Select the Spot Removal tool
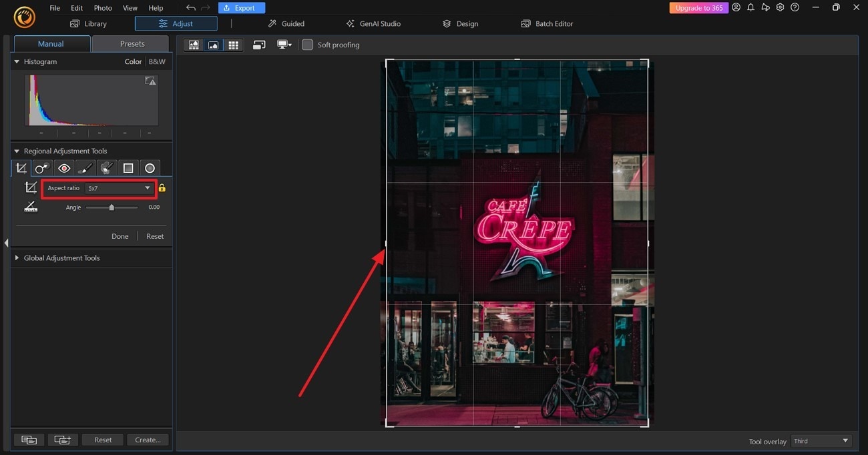Image resolution: width=868 pixels, height=455 pixels. coord(43,168)
